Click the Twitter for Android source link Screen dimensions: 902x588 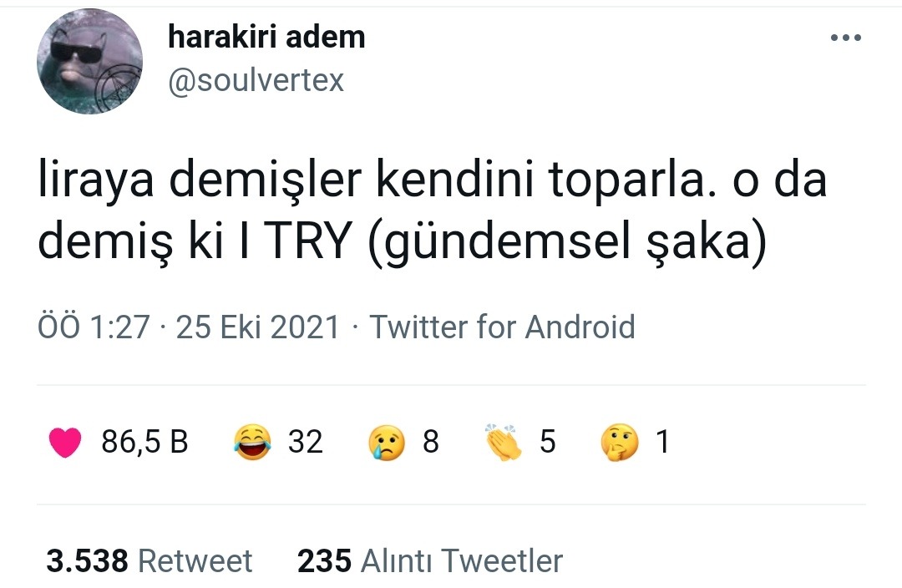point(502,327)
